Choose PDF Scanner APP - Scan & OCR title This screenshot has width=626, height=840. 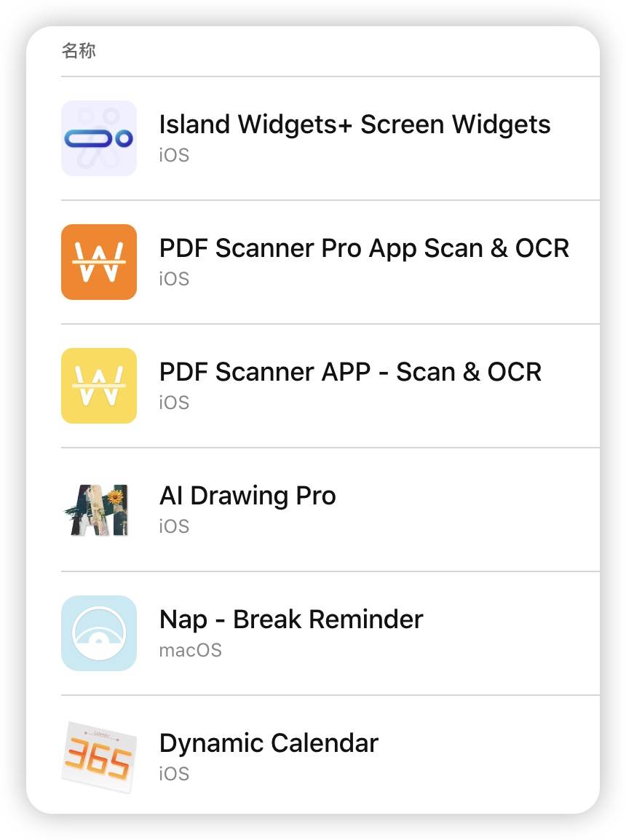pyautogui.click(x=350, y=372)
